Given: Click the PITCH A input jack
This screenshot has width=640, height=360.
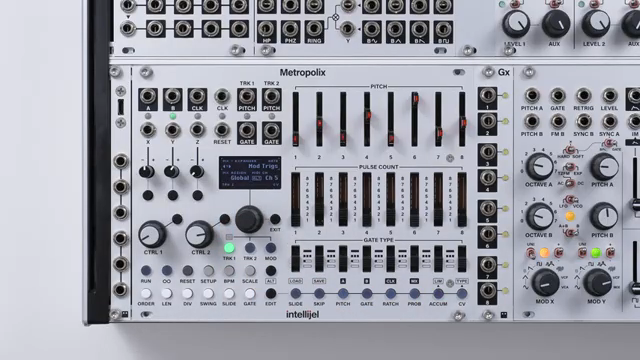Looking at the screenshot, I should pyautogui.click(x=532, y=96).
